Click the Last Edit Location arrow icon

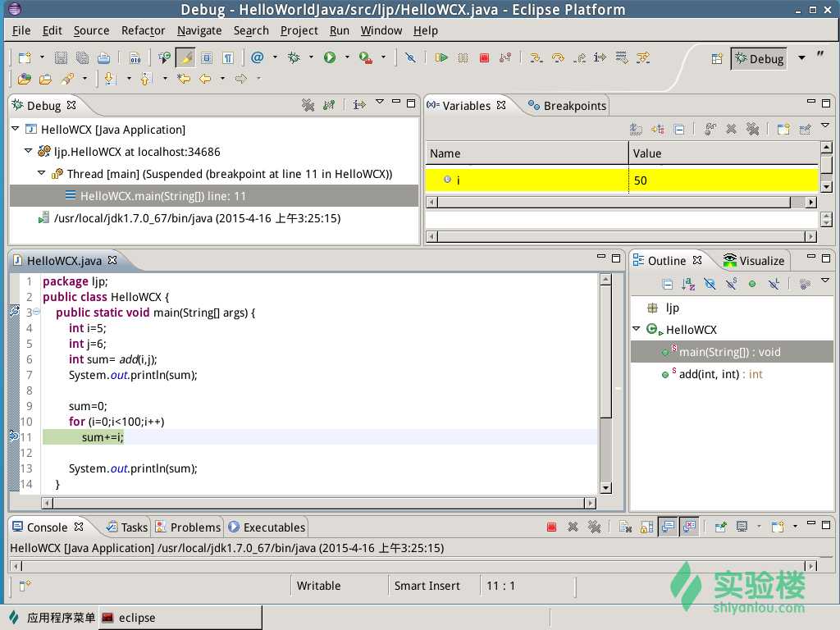coord(185,80)
